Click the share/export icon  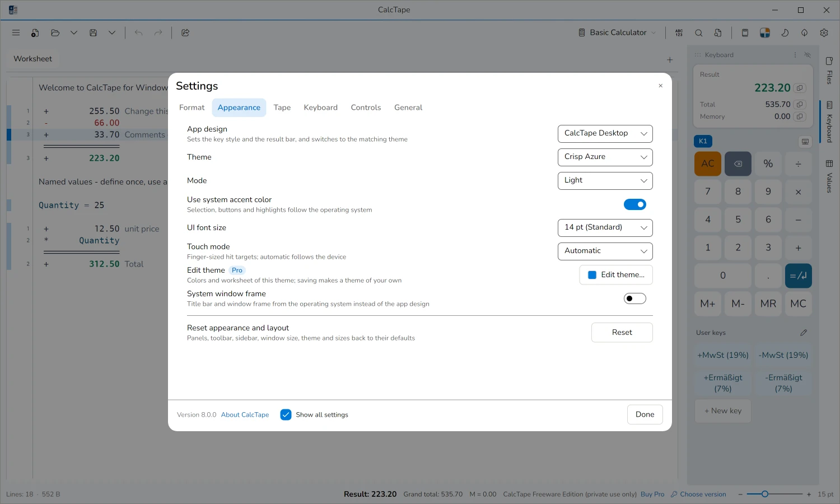point(185,32)
